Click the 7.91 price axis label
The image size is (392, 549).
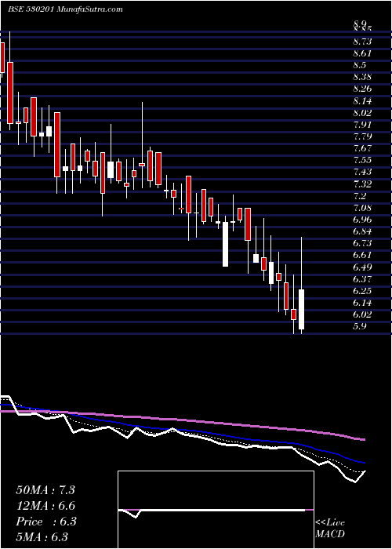(362, 125)
